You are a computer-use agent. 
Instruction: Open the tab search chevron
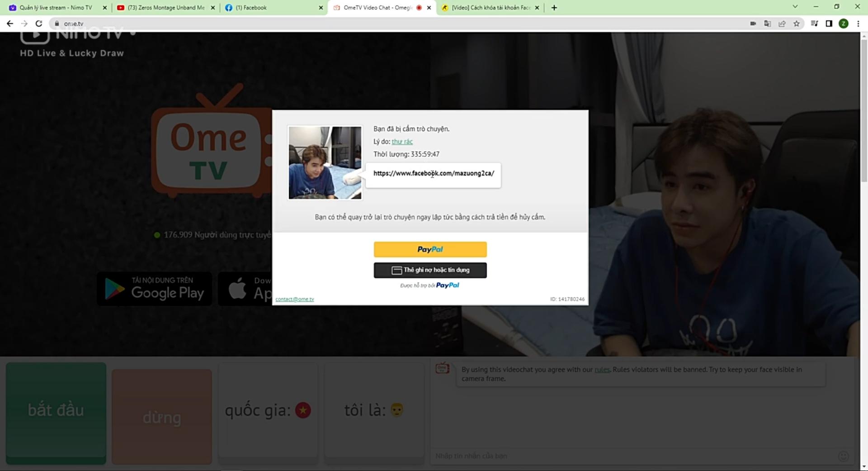(795, 7)
